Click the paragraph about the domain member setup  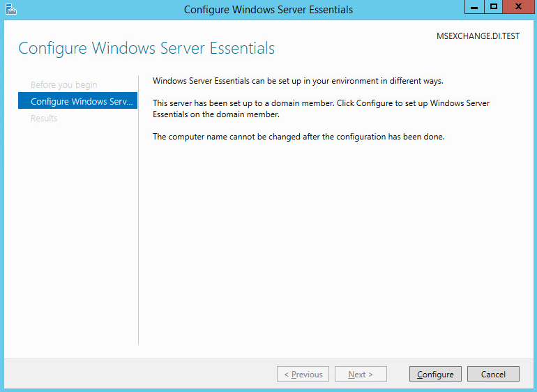click(321, 109)
